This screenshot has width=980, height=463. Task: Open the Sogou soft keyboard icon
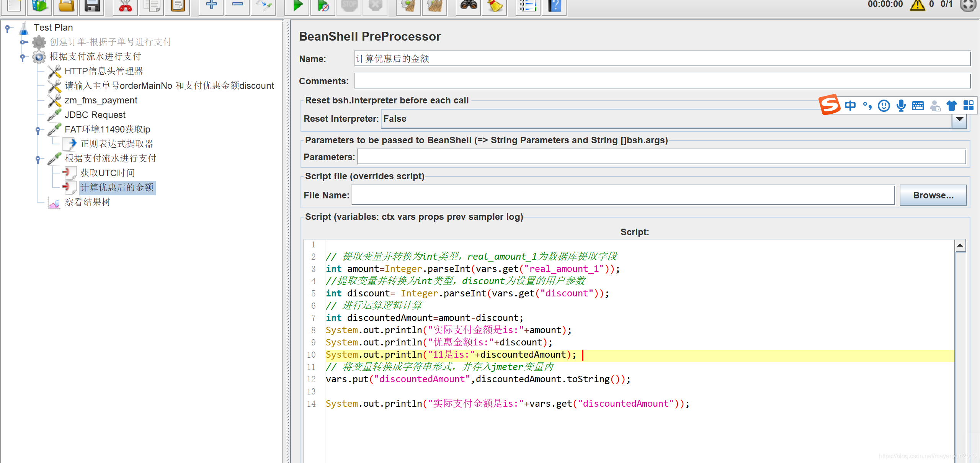pyautogui.click(x=918, y=106)
